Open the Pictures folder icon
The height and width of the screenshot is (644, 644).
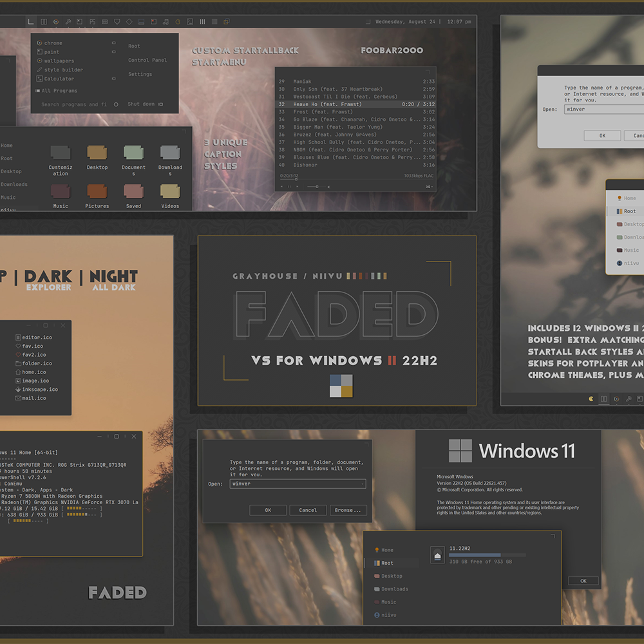(97, 192)
